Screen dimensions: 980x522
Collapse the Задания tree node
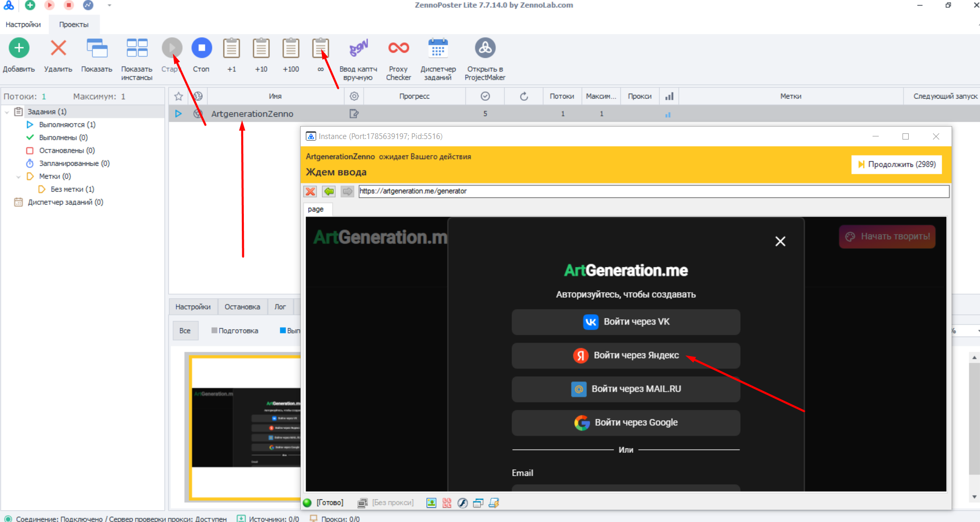tap(7, 112)
